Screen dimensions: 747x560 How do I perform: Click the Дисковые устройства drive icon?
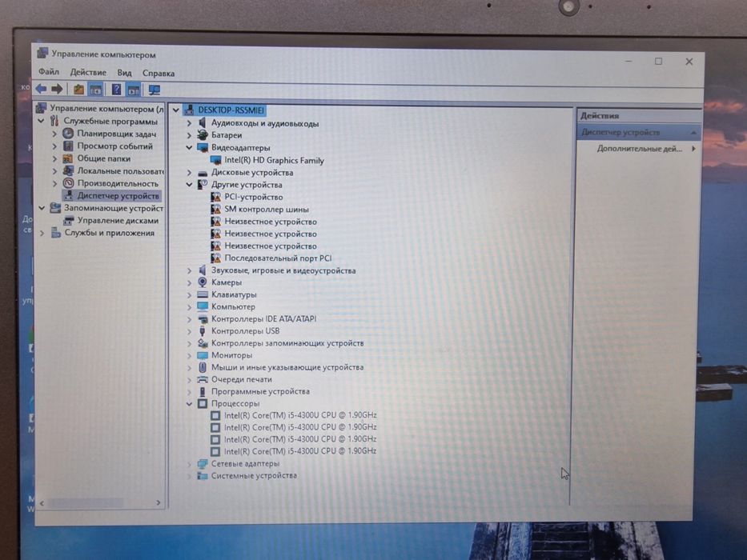[x=203, y=173]
